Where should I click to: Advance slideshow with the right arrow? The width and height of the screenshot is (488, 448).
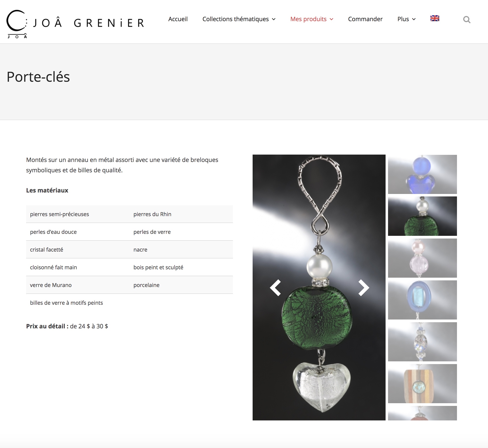[363, 288]
